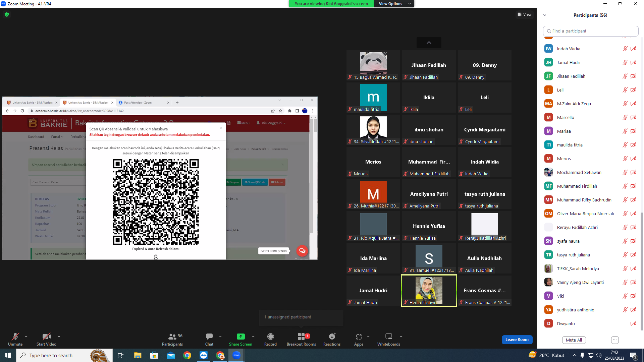Screen dimensions: 644x362
Task: Switch to first Universitas Bakrie SIM Akademik tab
Action: click(x=32, y=103)
